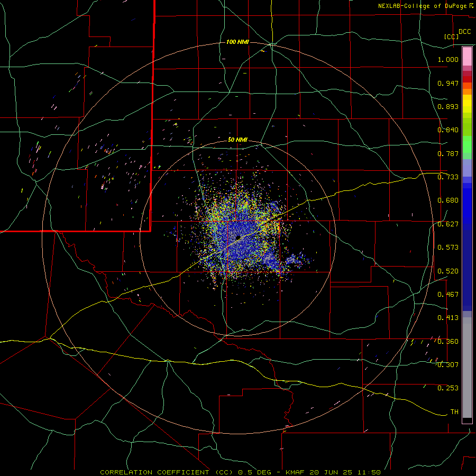Click the 1.000 value on the scale

coord(448,59)
